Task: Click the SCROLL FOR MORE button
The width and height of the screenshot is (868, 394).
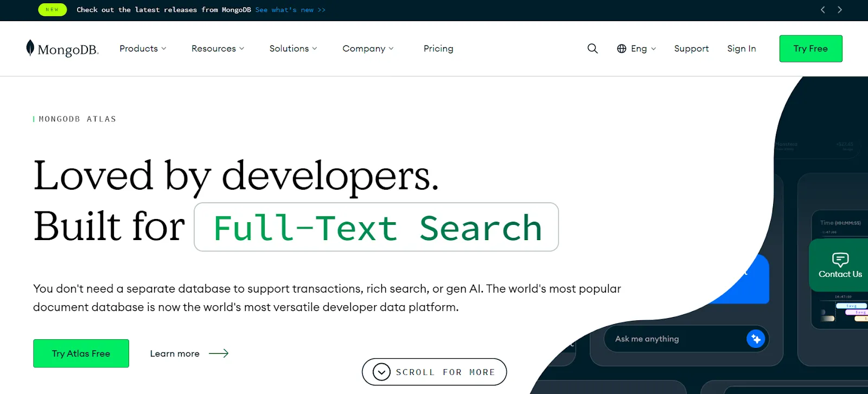Action: (434, 372)
